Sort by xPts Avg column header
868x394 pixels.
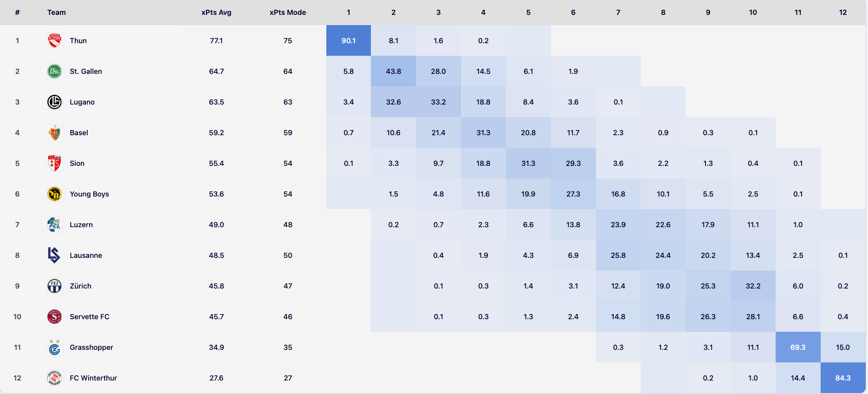pos(216,13)
